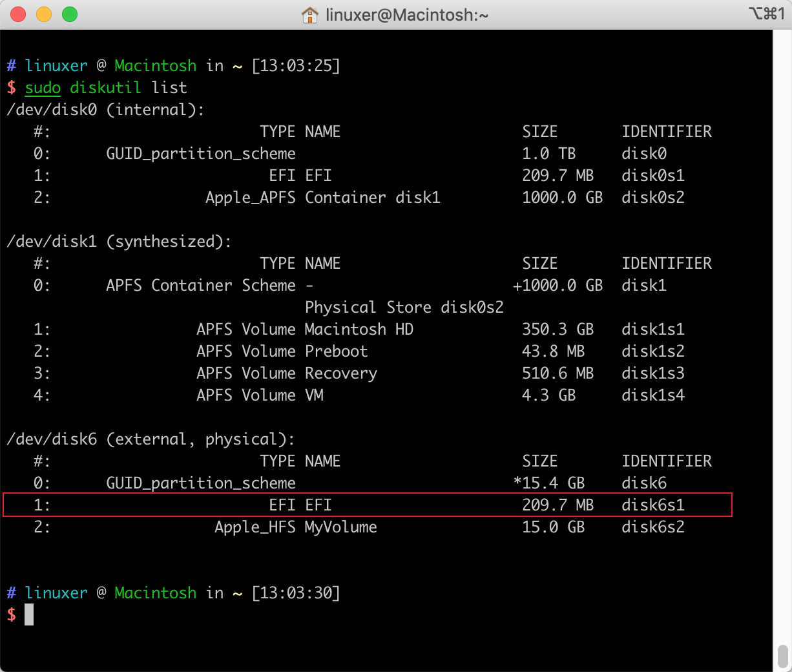
Task: Click the MyVolume partition name
Action: coord(340,527)
